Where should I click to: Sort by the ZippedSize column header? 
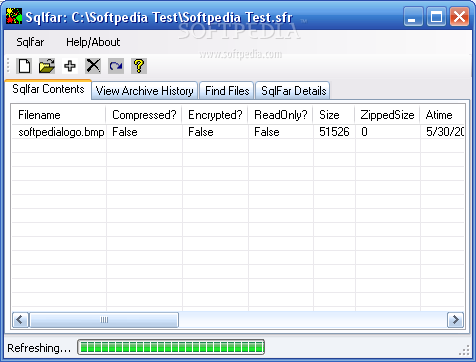(387, 115)
